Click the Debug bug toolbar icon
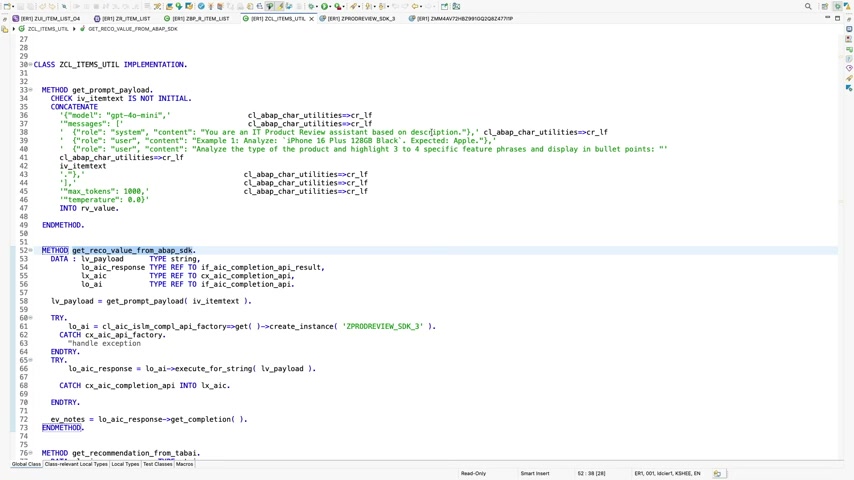Viewport: 854px width, 480px height. click(x=311, y=7)
